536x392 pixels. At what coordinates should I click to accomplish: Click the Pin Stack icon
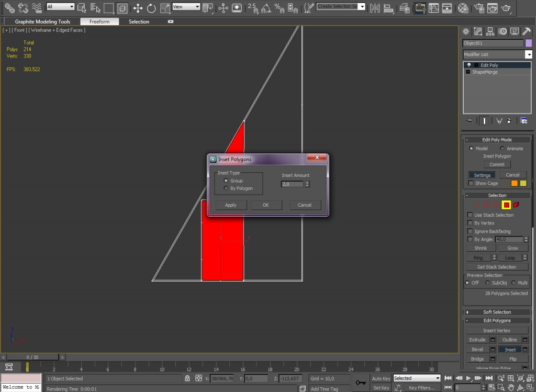point(469,121)
